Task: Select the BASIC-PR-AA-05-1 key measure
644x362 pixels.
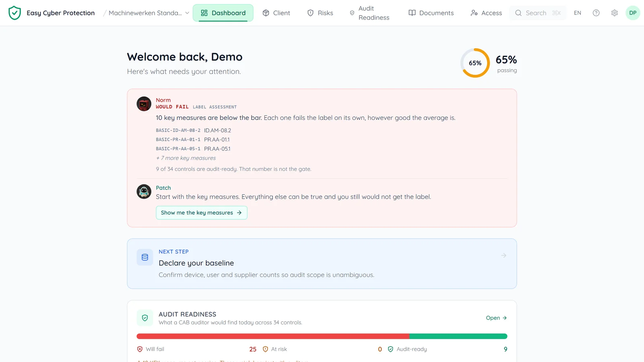Action: tap(193, 149)
